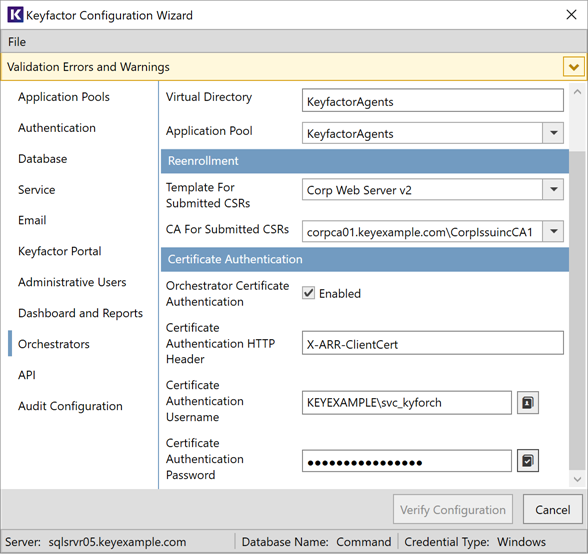The height and width of the screenshot is (554, 588).
Task: Open the Database section
Action: coord(42,159)
